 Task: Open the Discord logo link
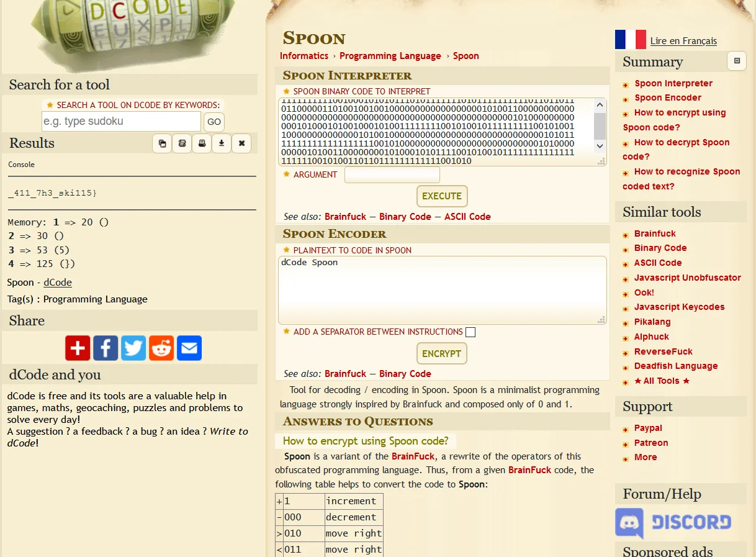click(x=673, y=523)
